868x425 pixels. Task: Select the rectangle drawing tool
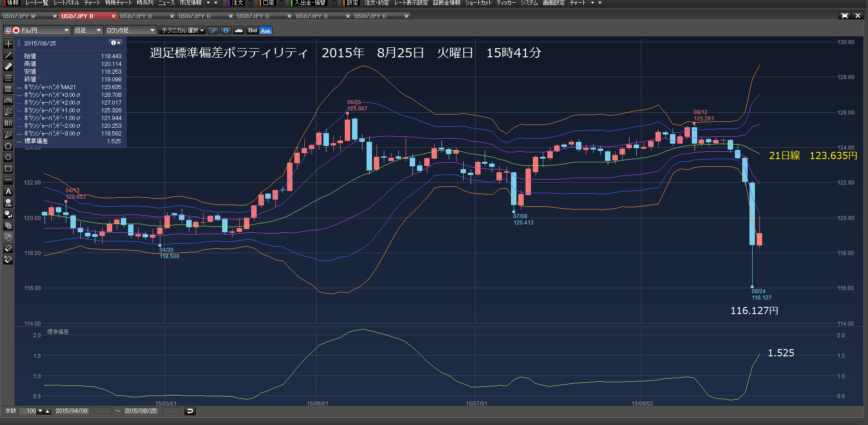8,169
